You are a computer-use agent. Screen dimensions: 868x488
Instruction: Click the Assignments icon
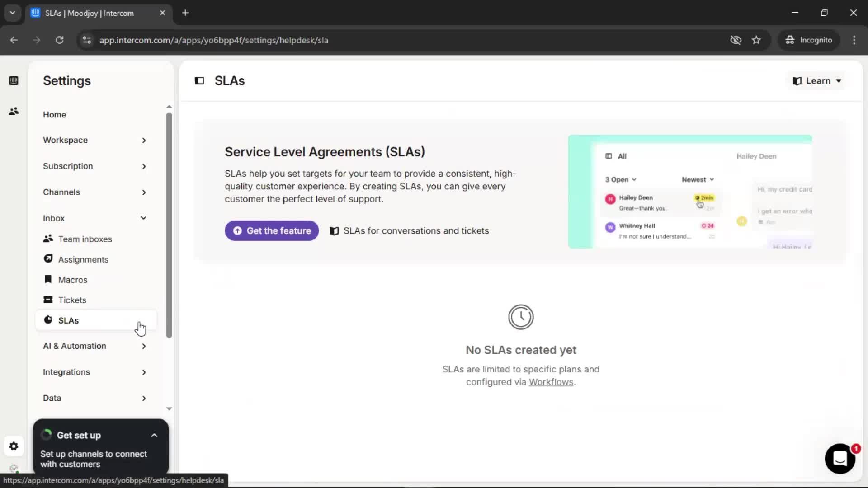pos(48,259)
